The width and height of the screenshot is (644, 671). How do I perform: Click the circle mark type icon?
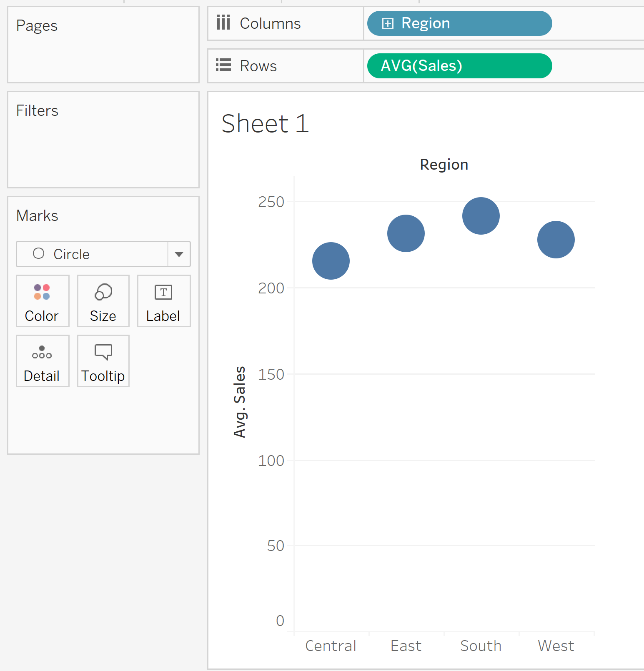click(x=38, y=254)
